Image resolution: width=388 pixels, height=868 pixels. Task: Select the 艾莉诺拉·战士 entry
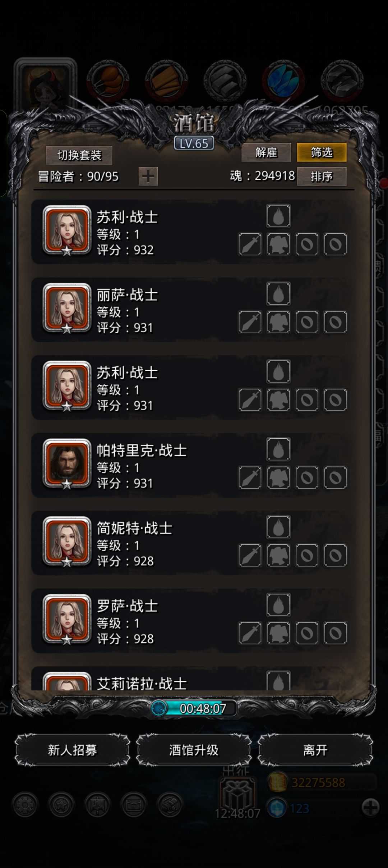click(194, 679)
